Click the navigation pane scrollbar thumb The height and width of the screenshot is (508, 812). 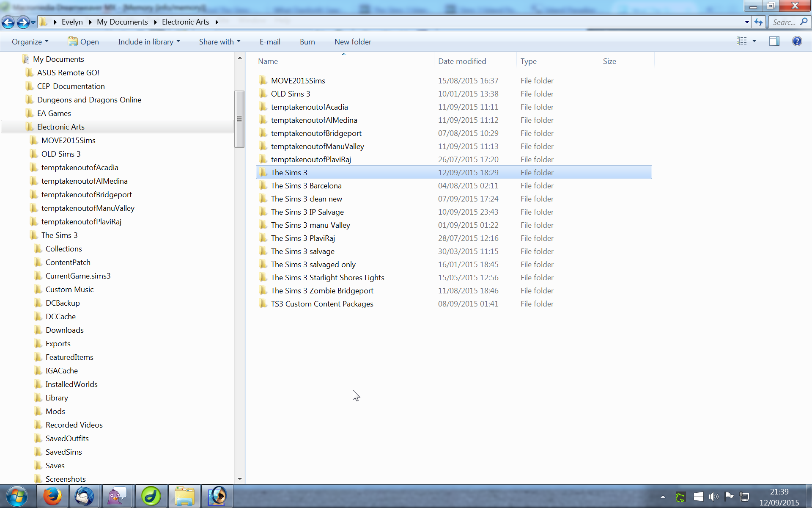(239, 119)
